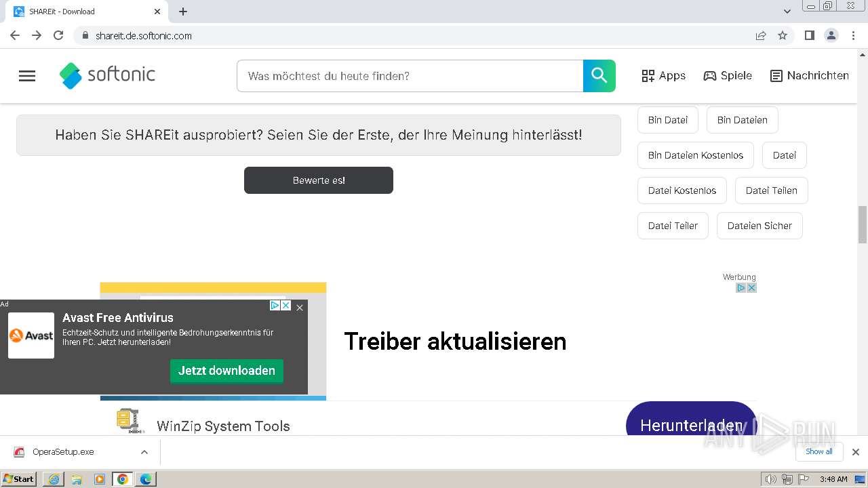The image size is (868, 488).
Task: Launch Internet Explorer from taskbar
Action: click(54, 479)
